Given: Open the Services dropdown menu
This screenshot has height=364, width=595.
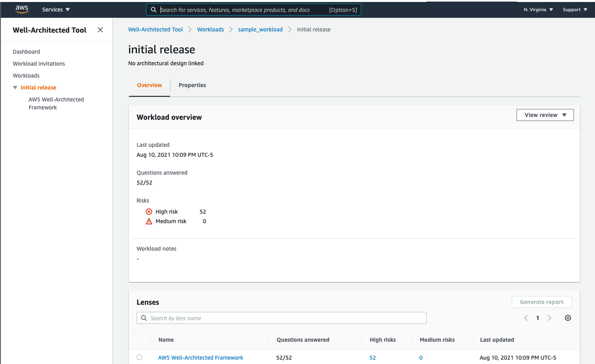Looking at the screenshot, I should [x=56, y=10].
